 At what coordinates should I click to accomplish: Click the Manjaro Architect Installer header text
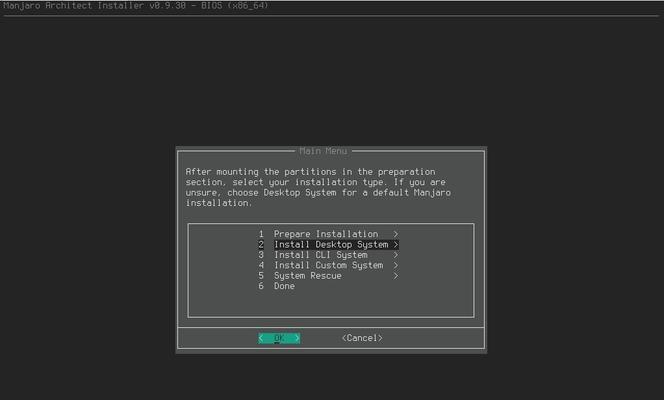coord(136,6)
